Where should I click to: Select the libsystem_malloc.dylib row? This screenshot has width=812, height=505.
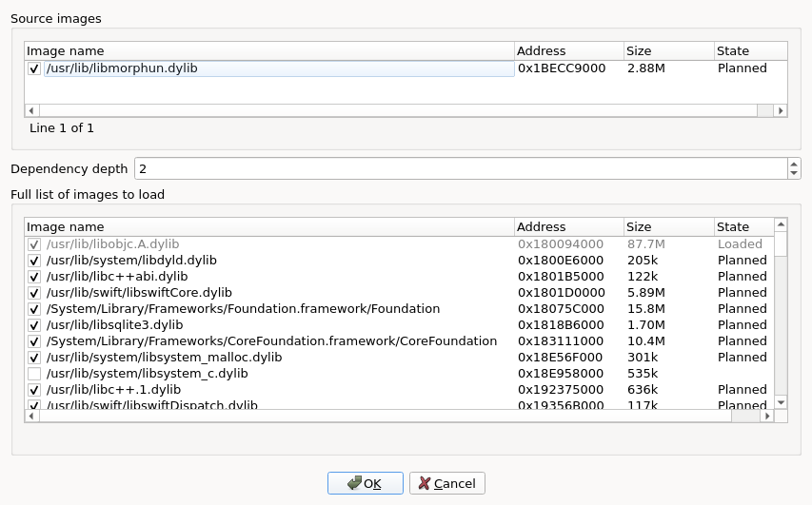[399, 357]
